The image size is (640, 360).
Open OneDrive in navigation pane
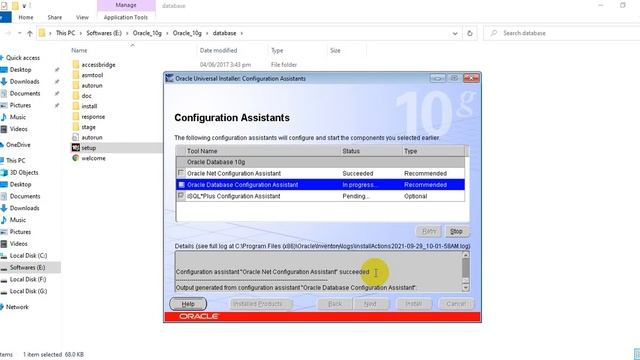click(18, 144)
